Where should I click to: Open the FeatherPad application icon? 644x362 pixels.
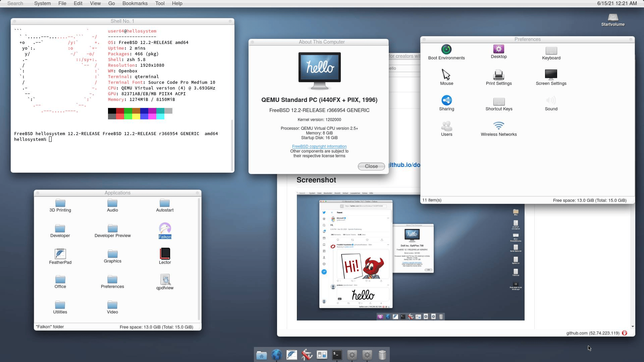coord(60,254)
